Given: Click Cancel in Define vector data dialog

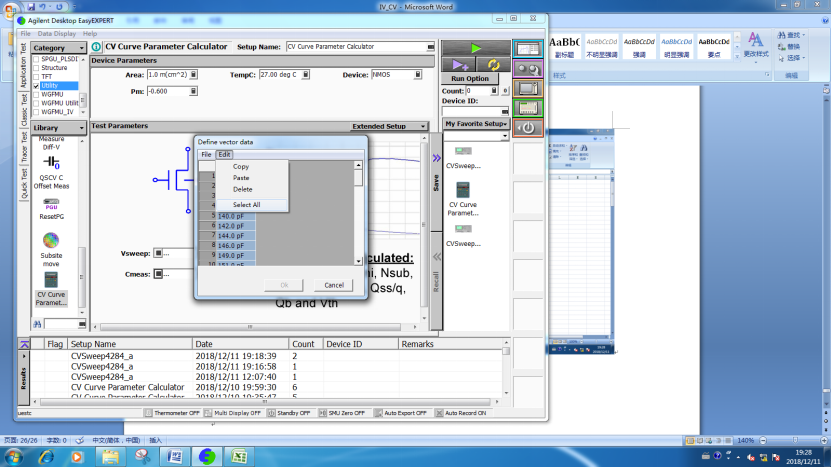Looking at the screenshot, I should pos(334,285).
